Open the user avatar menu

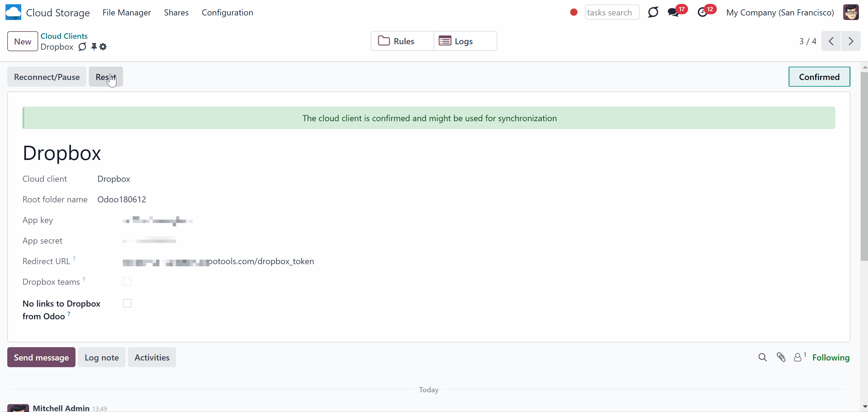point(851,12)
